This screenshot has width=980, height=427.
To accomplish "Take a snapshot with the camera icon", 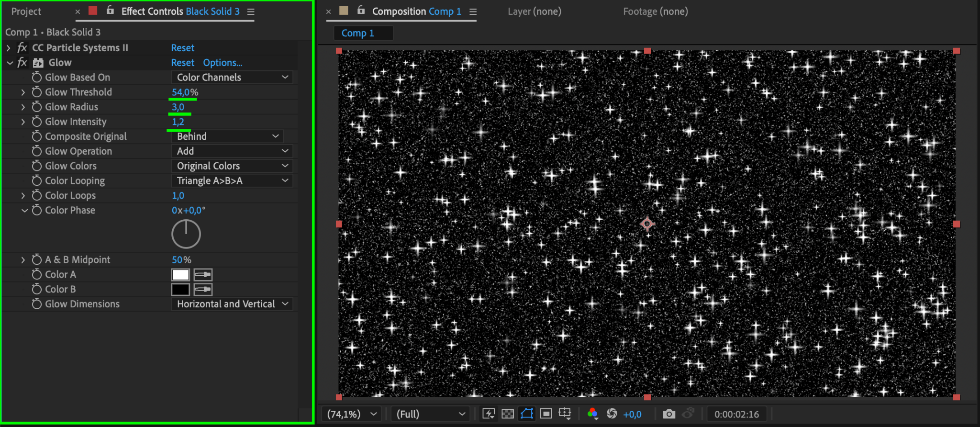I will [x=669, y=414].
